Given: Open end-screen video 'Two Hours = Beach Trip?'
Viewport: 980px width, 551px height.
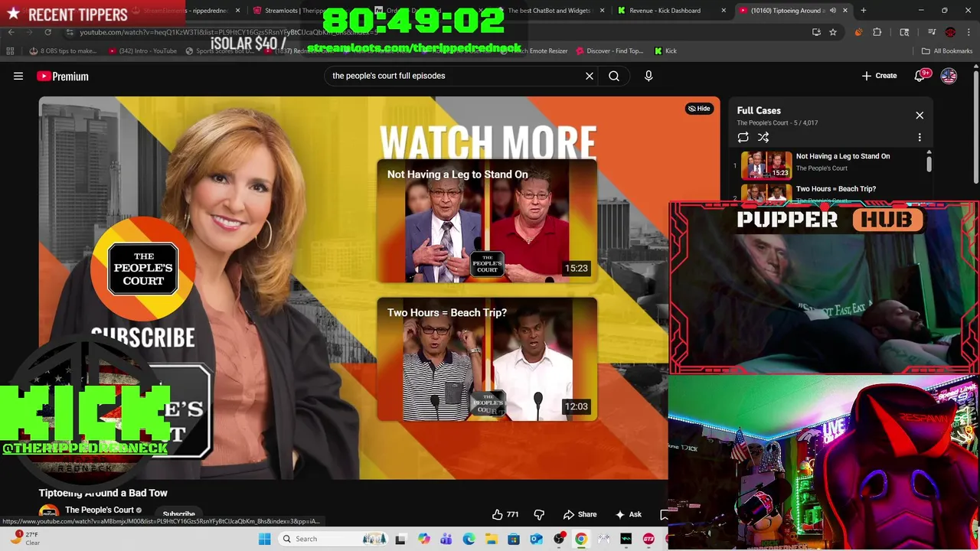Looking at the screenshot, I should click(x=487, y=360).
